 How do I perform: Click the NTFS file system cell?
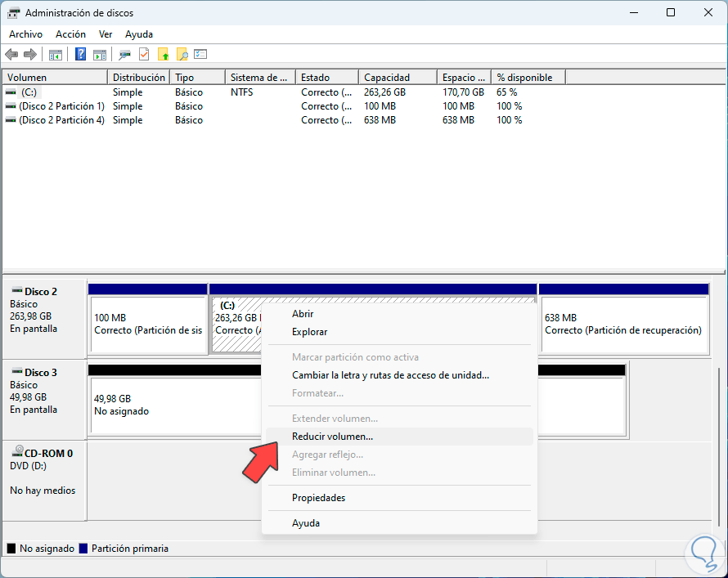pyautogui.click(x=242, y=92)
